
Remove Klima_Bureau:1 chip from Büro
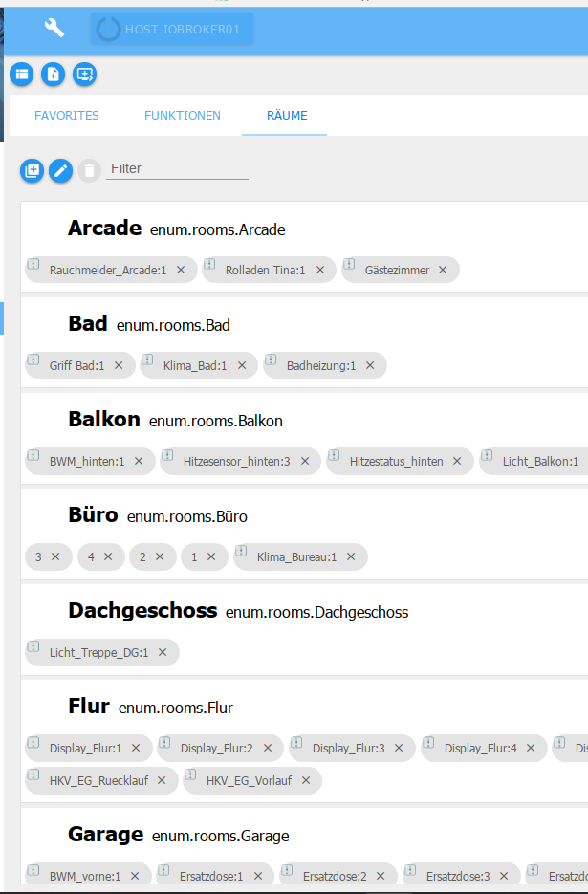[351, 556]
